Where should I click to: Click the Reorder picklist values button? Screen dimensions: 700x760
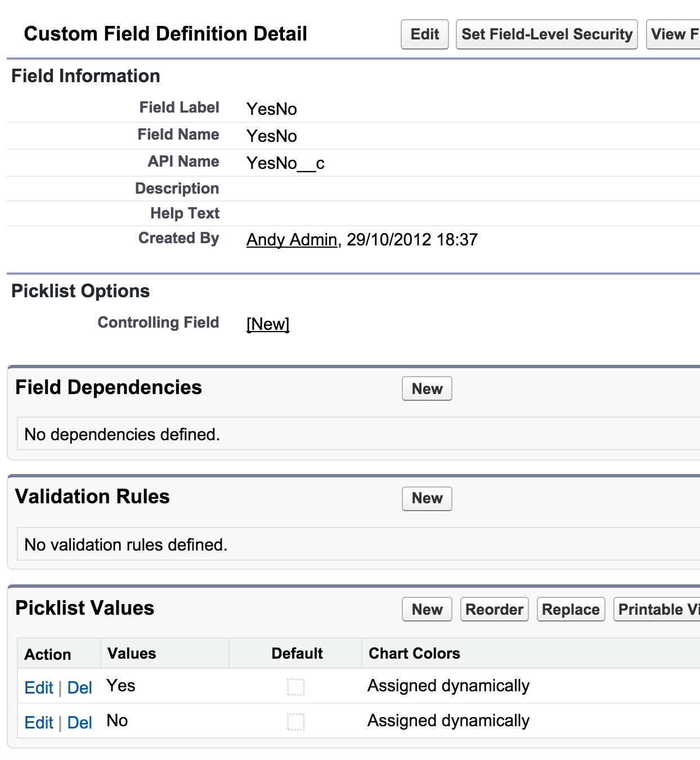494,610
